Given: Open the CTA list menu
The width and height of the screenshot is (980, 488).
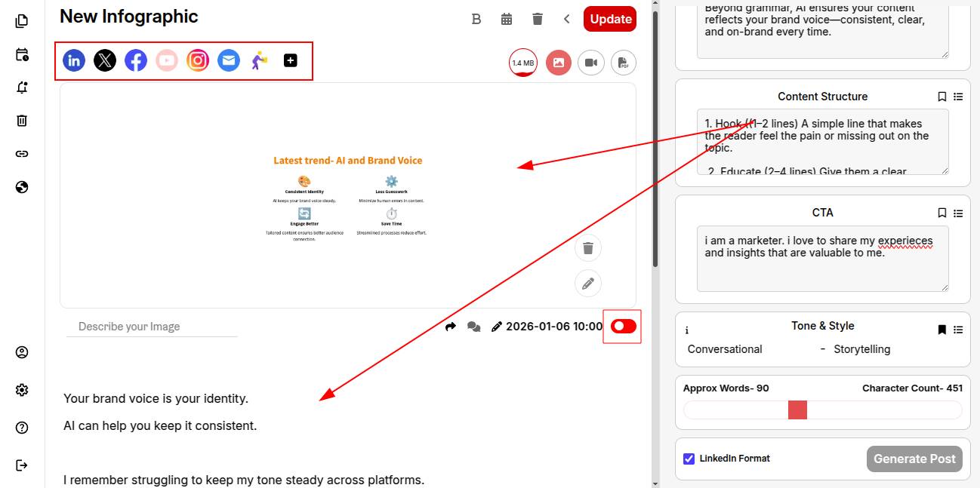Looking at the screenshot, I should (x=958, y=213).
